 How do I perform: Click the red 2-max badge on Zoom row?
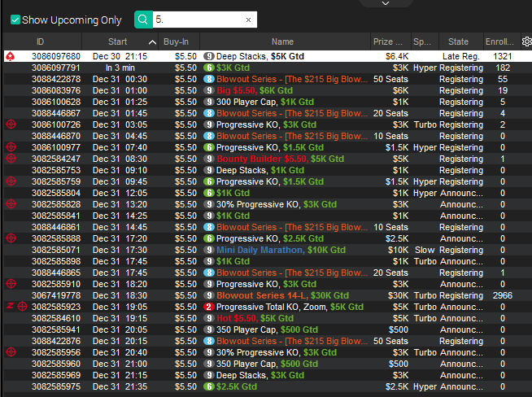pyautogui.click(x=209, y=307)
